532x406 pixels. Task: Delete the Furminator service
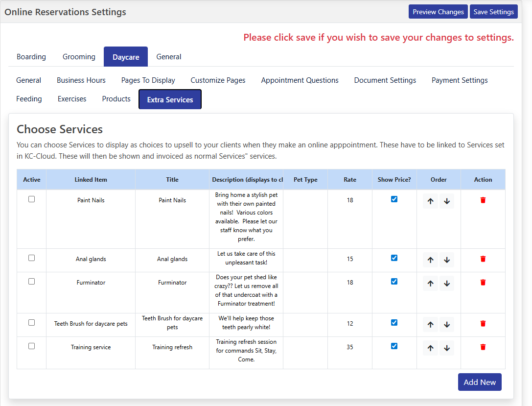pos(483,283)
